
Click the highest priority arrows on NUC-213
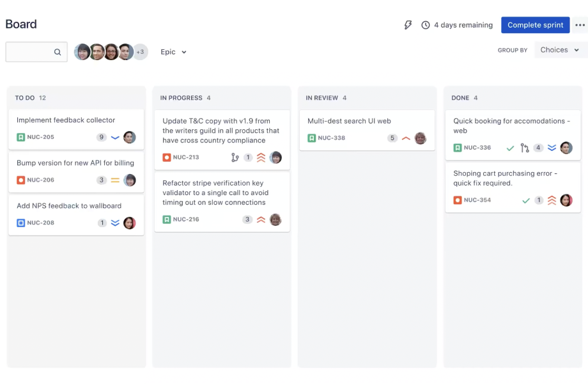(x=261, y=157)
